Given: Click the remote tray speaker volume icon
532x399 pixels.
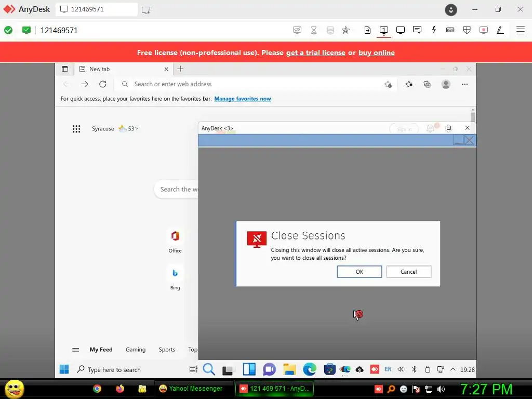Looking at the screenshot, I should (401, 369).
